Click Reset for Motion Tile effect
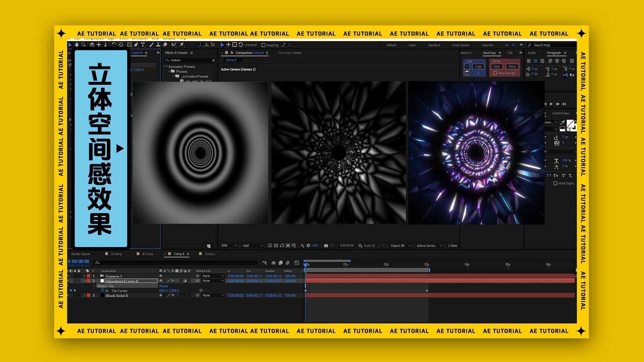 [164, 286]
